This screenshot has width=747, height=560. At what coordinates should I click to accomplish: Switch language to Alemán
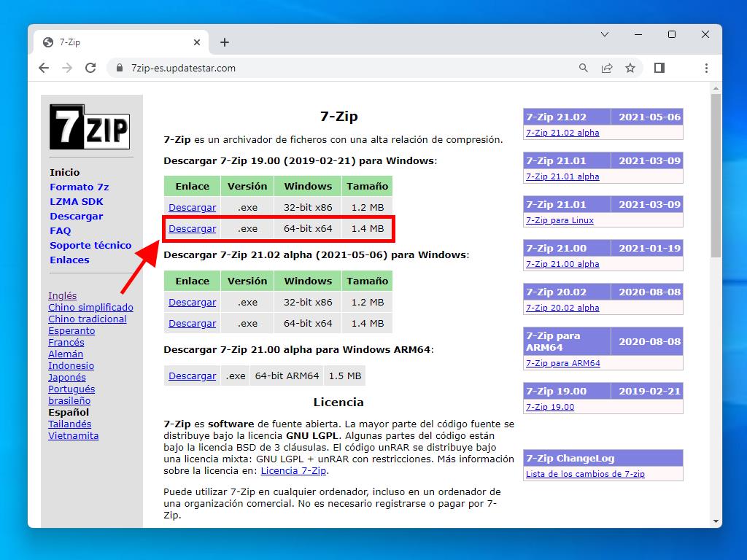point(66,354)
